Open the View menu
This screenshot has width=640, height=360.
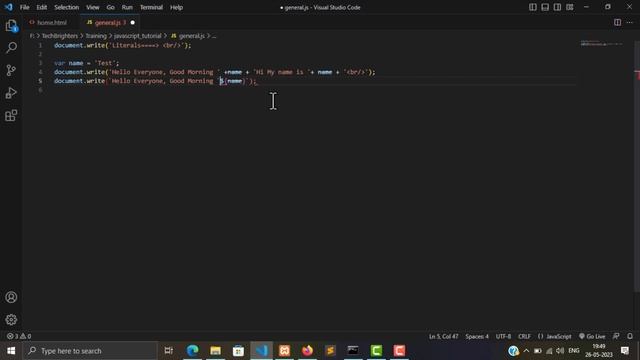point(93,7)
